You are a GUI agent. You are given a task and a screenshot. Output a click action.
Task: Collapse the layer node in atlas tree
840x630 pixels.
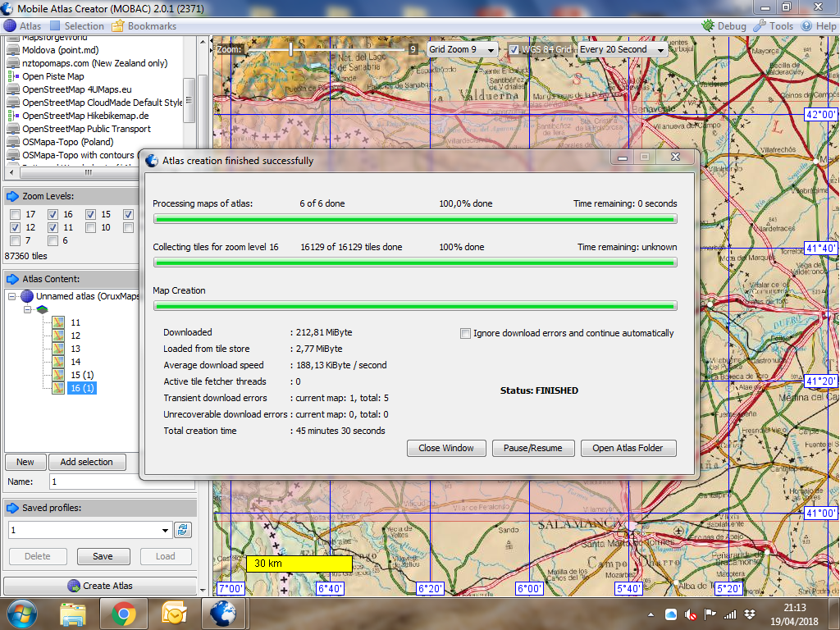click(27, 309)
